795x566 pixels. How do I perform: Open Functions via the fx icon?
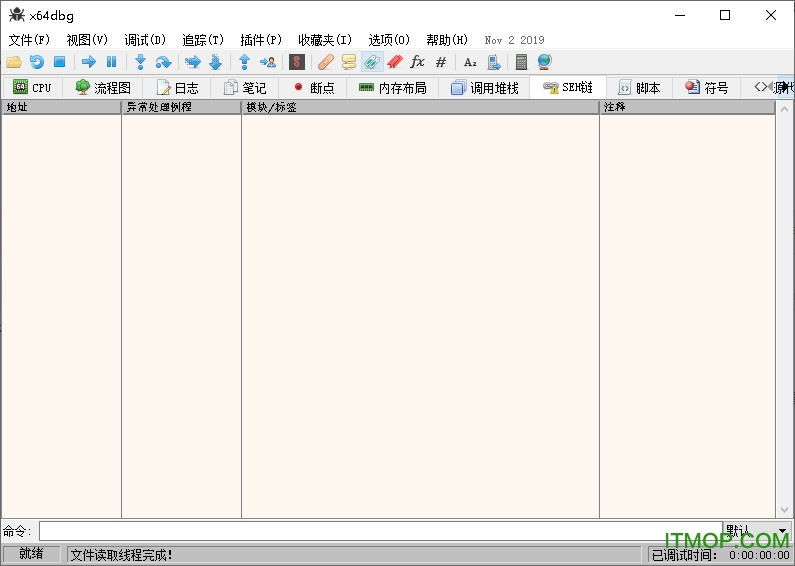417,62
